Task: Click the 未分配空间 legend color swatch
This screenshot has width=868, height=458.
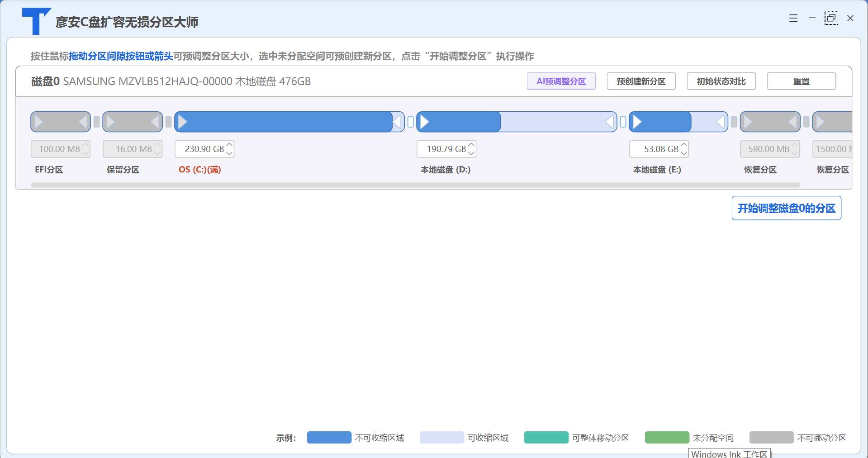Action: pos(667,438)
